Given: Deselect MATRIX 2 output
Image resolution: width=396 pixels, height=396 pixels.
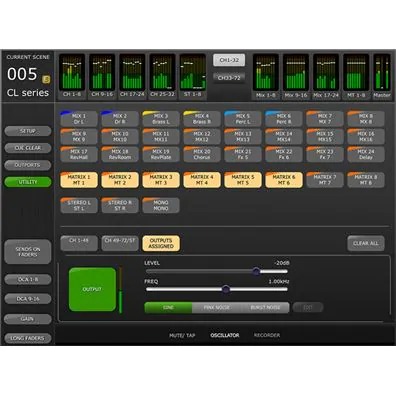Looking at the screenshot, I should point(120,180).
